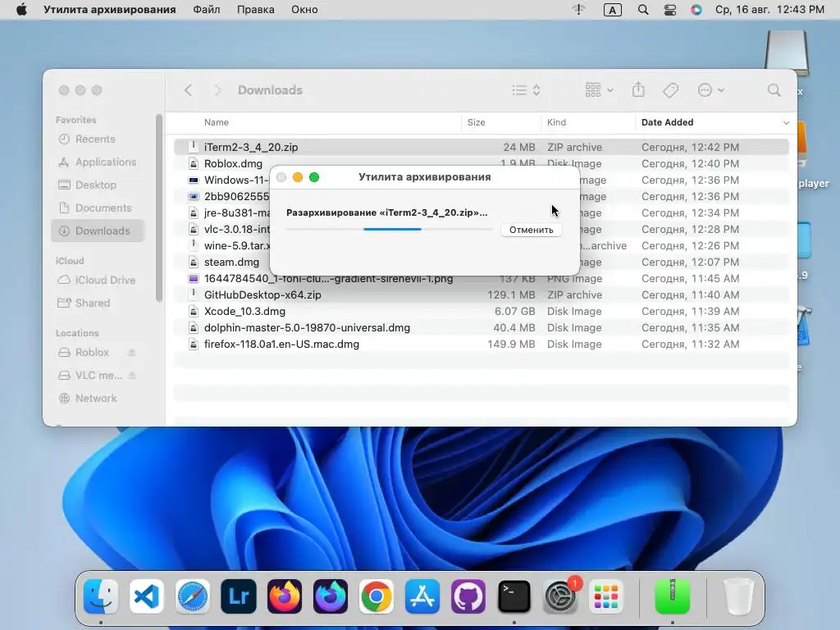
Task: Open the App Store from the Dock
Action: pyautogui.click(x=422, y=596)
